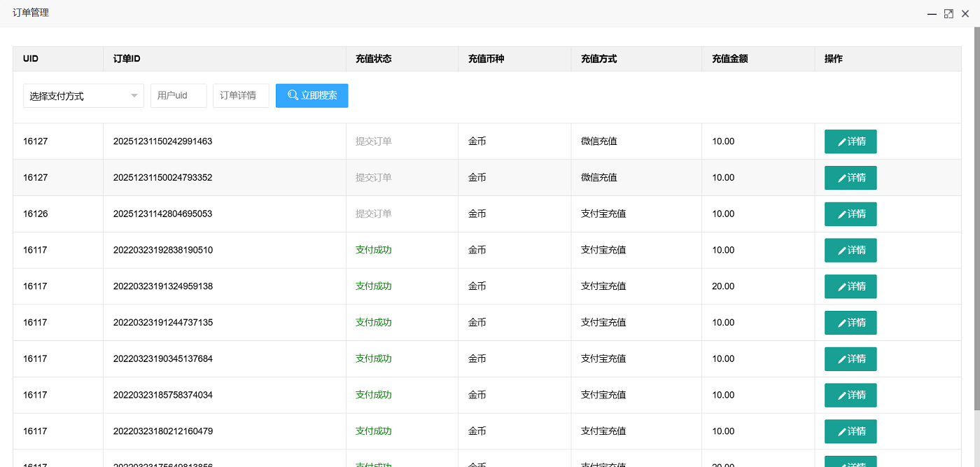Click edit icon for order 20220323180212160479

point(842,432)
